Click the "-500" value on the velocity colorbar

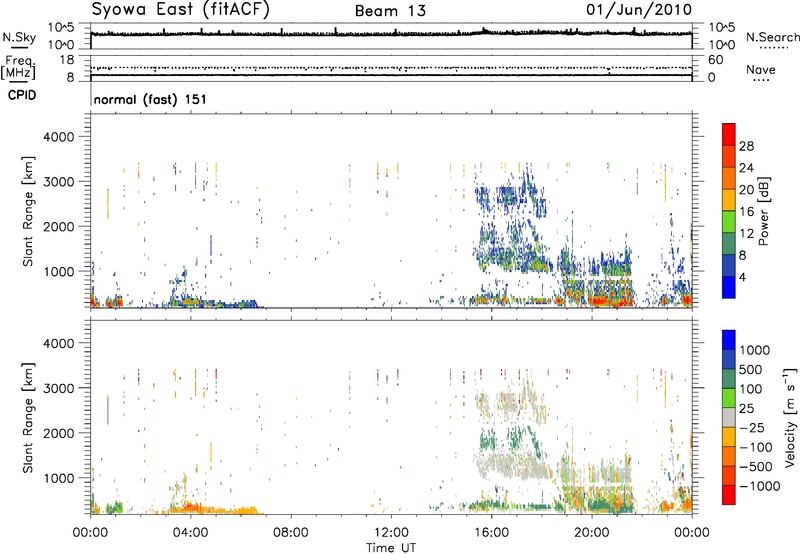pyautogui.click(x=756, y=466)
